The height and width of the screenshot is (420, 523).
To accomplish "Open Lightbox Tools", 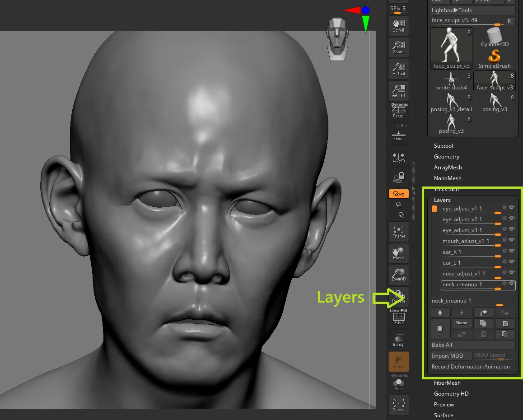I will pos(472,10).
